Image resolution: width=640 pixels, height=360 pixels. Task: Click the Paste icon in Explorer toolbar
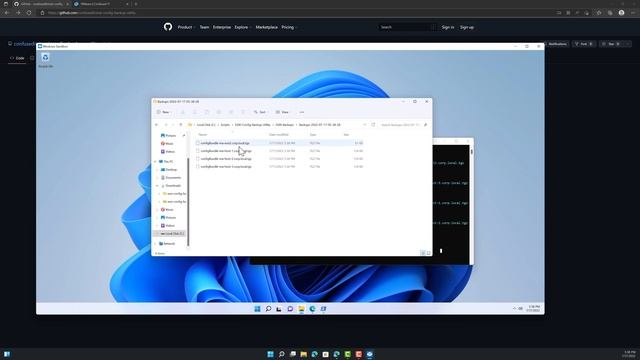pyautogui.click(x=207, y=112)
